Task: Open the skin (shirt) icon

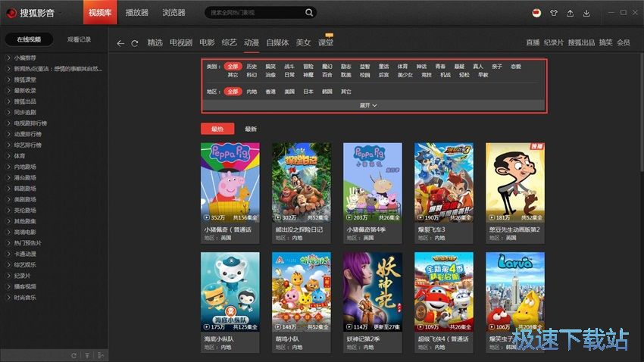Action: coord(554,13)
